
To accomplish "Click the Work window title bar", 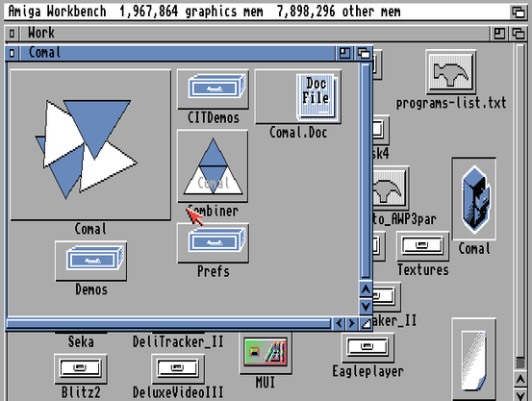I will point(255,34).
